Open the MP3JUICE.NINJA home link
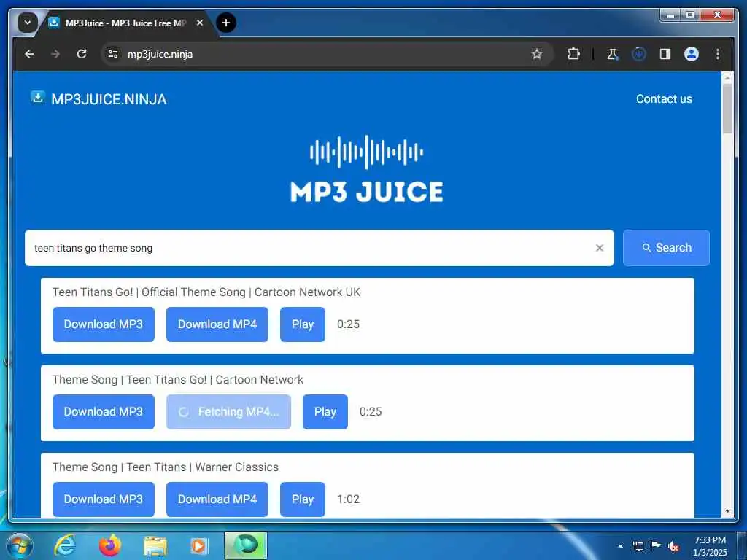 [109, 99]
